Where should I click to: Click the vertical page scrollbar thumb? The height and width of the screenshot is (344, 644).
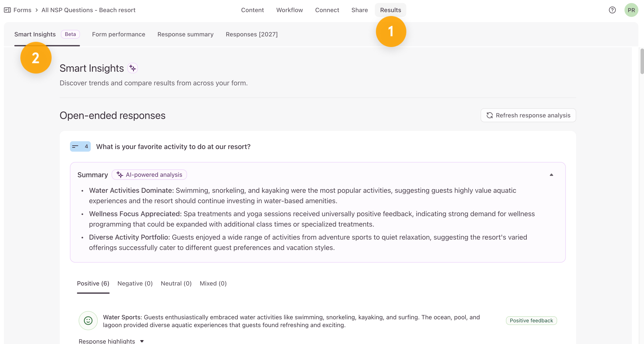[x=642, y=61]
